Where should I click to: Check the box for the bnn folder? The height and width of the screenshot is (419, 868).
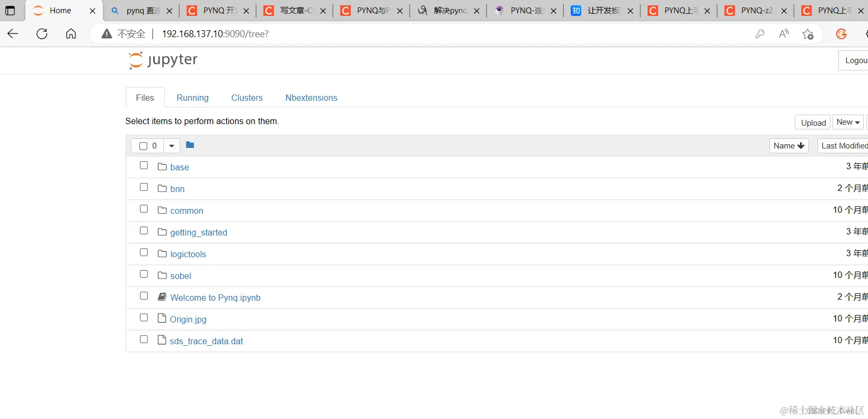click(x=144, y=187)
